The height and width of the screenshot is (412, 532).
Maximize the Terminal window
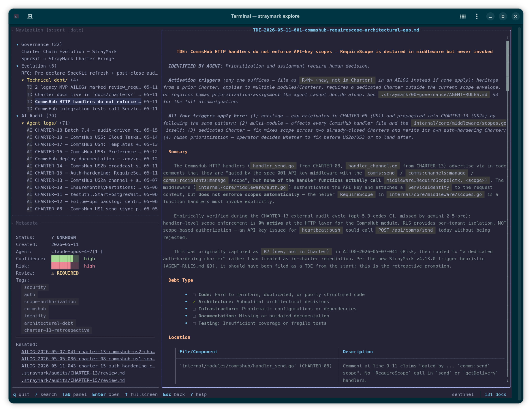point(503,16)
